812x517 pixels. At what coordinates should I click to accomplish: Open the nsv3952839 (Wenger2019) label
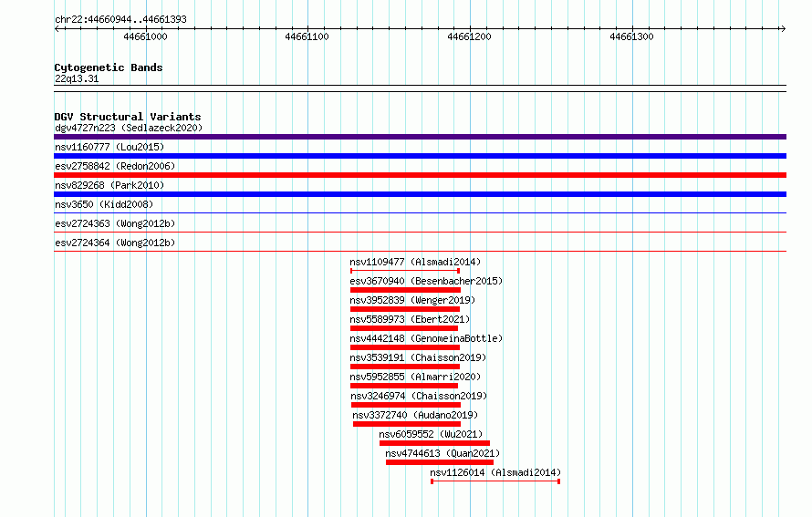412,300
